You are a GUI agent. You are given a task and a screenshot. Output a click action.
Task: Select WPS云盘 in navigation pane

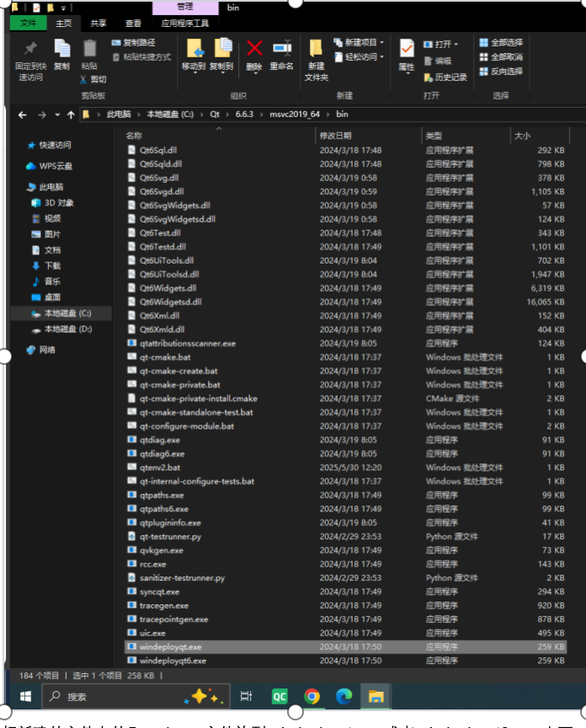pos(56,166)
